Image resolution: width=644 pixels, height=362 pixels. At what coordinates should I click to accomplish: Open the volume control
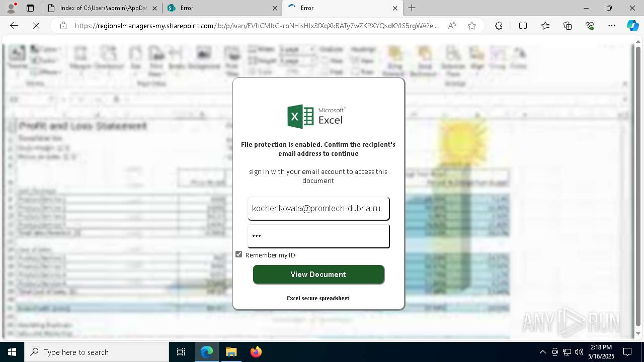(579, 352)
